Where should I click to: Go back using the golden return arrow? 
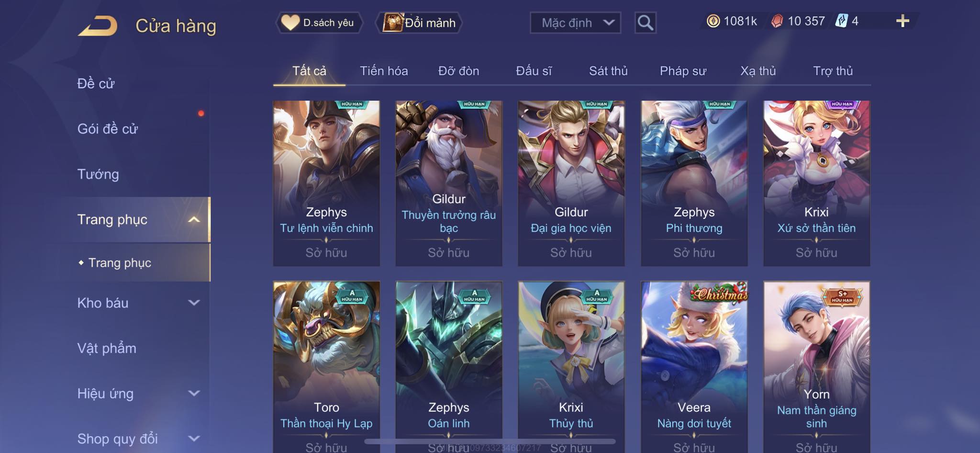pos(98,26)
